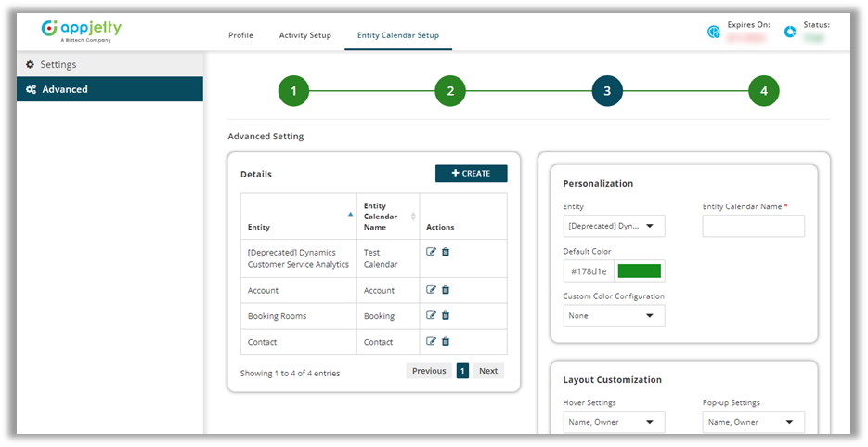Go to Next page of entries
This screenshot has height=447, width=868.
pos(488,371)
